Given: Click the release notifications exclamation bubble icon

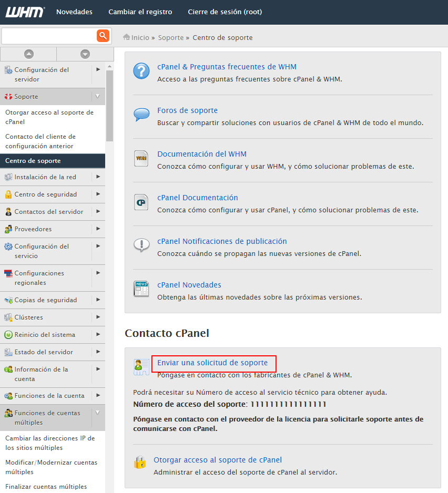Looking at the screenshot, I should click(x=141, y=245).
